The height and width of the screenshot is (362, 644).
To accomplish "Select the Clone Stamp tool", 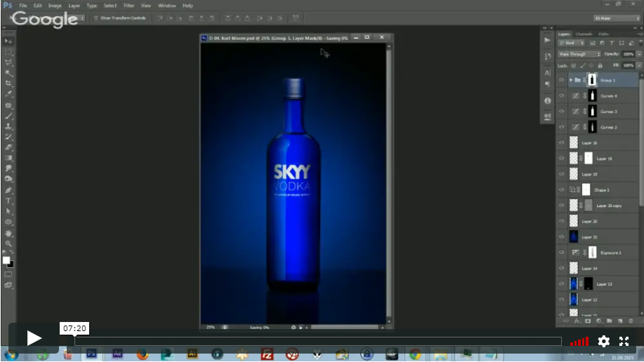I will tap(8, 126).
